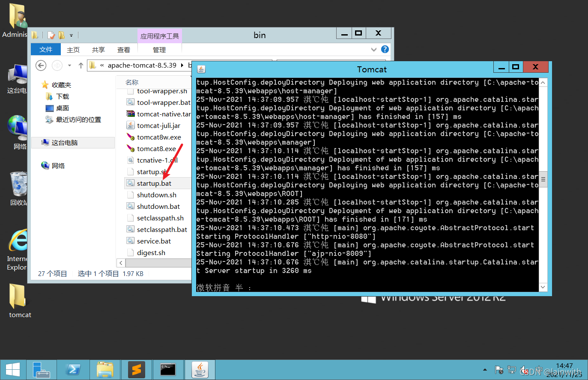This screenshot has height=380, width=588.
Task: Open This PC desktop icon
Action: (17, 79)
